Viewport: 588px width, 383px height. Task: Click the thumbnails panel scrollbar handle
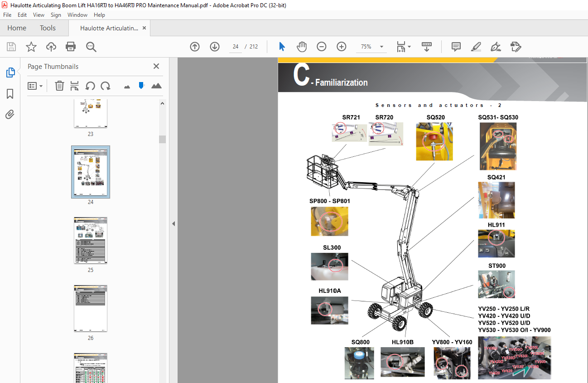162,139
